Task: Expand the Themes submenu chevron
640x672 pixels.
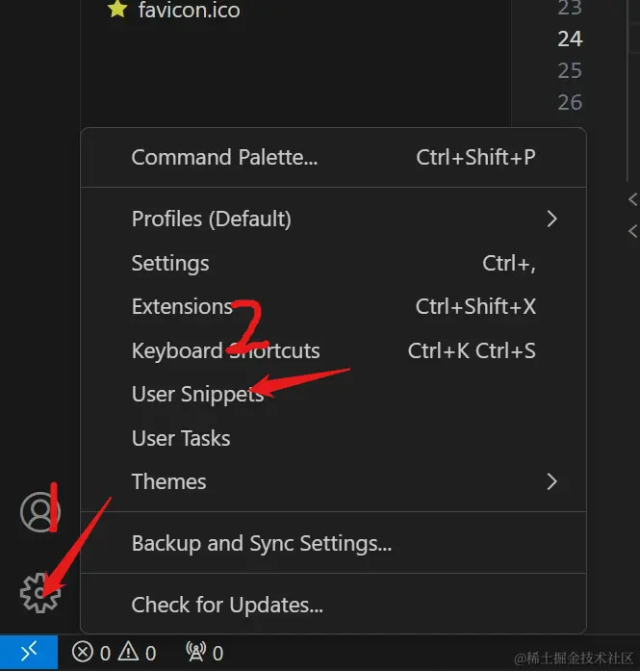Action: pos(551,481)
